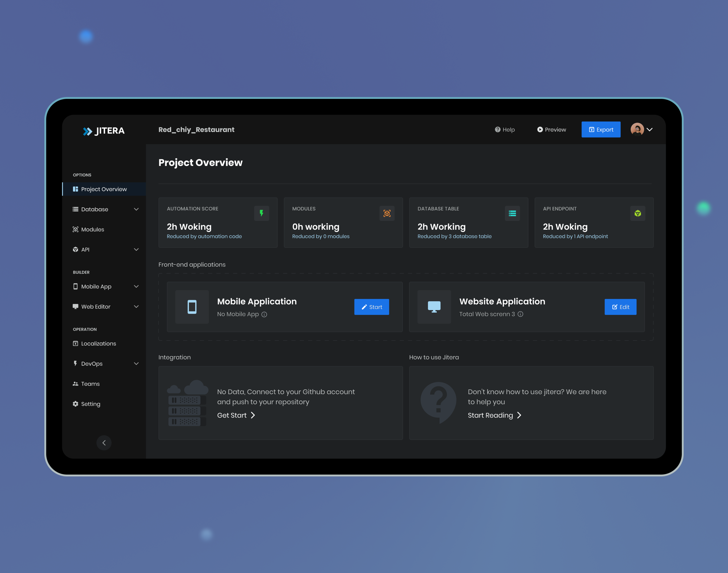The image size is (728, 573).
Task: Open the Modules sidebar item
Action: pos(104,229)
